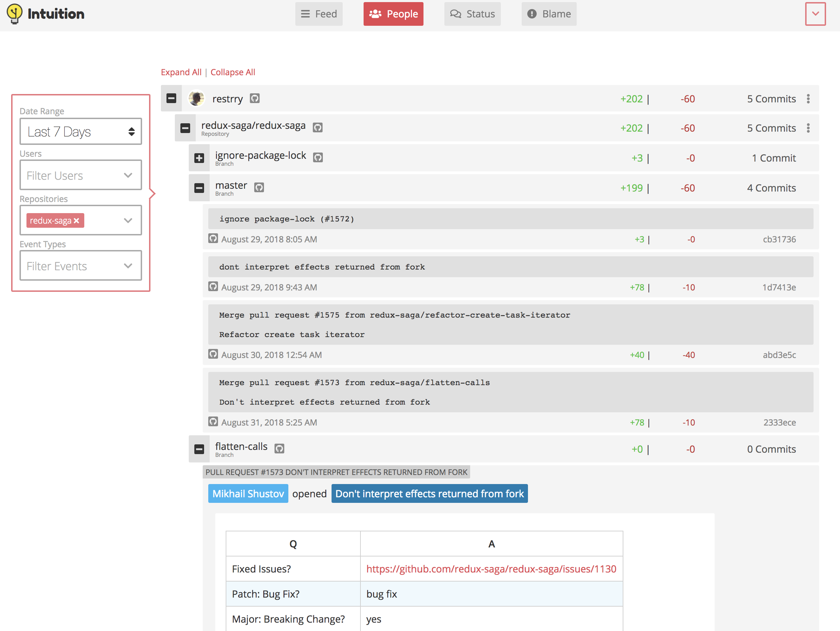Open three-dot menu on restrry row
The width and height of the screenshot is (840, 631).
point(808,99)
